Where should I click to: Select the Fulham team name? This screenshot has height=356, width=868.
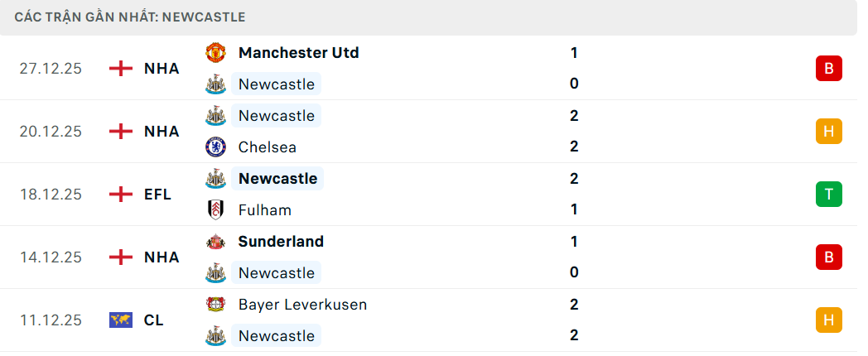[x=265, y=210]
